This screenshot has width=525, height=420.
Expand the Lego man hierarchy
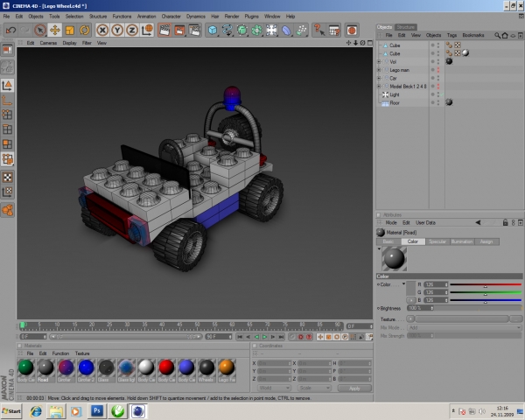379,70
